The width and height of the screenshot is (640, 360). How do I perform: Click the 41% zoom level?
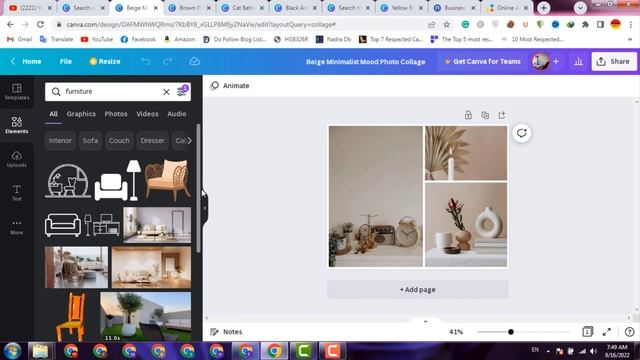point(456,332)
